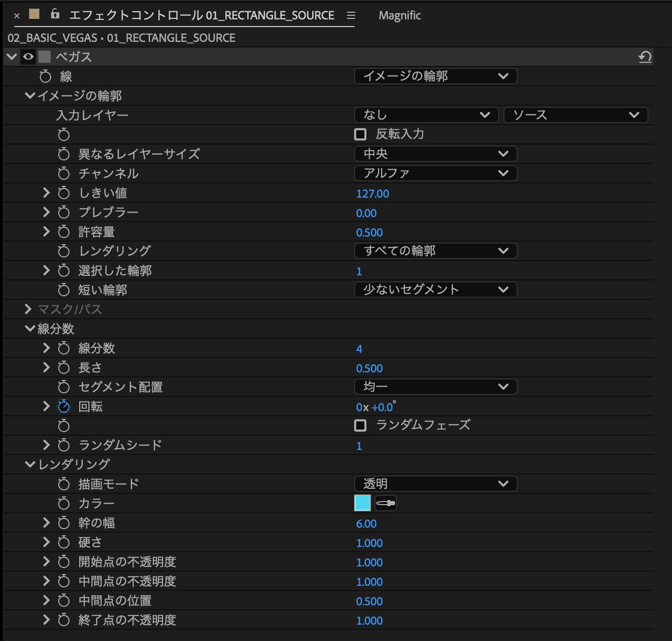Expand the マスク/パス group
The width and height of the screenshot is (672, 641).
[28, 309]
